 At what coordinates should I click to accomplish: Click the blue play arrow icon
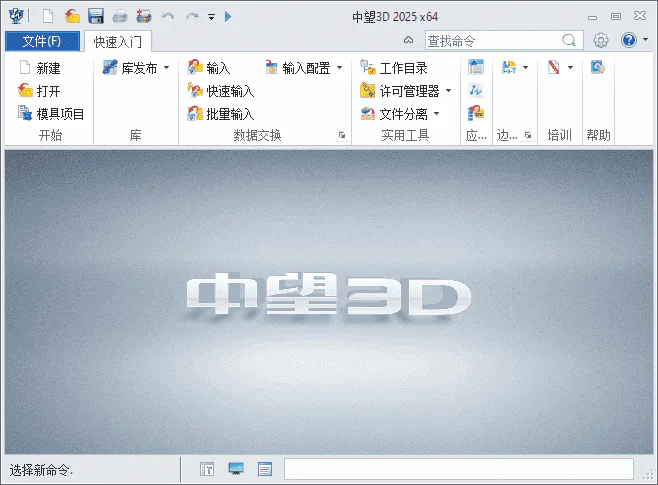tap(228, 16)
